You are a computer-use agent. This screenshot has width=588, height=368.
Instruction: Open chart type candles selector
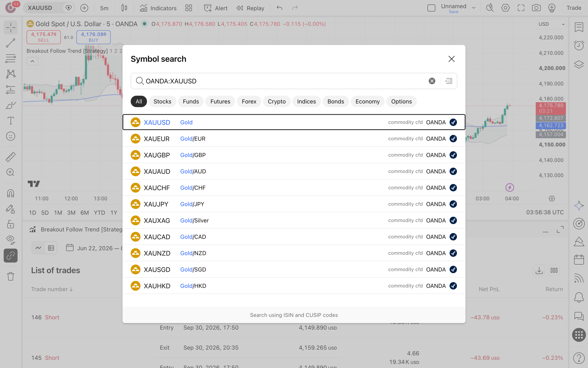tap(124, 8)
